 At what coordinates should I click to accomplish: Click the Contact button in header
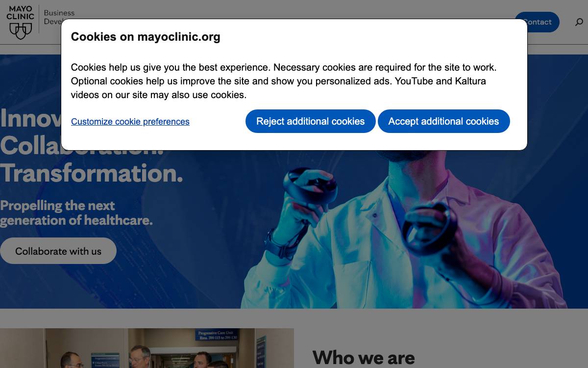coord(537,22)
